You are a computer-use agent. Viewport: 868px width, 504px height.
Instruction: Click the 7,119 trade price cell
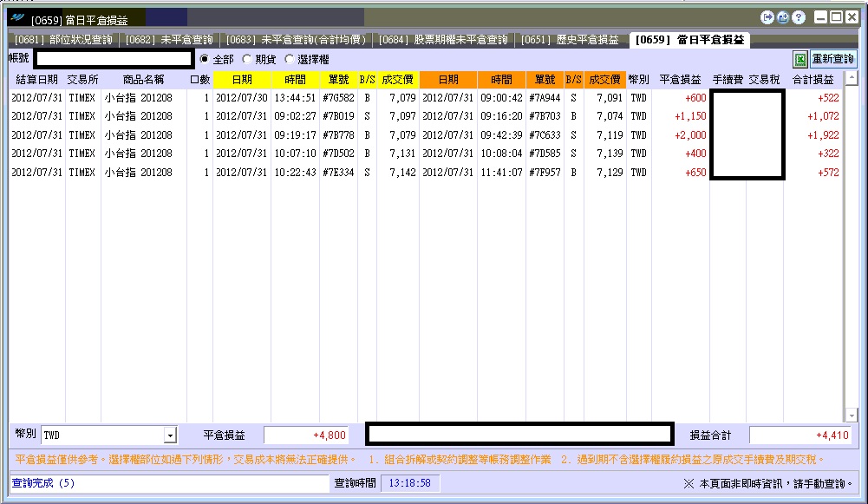pyautogui.click(x=610, y=135)
